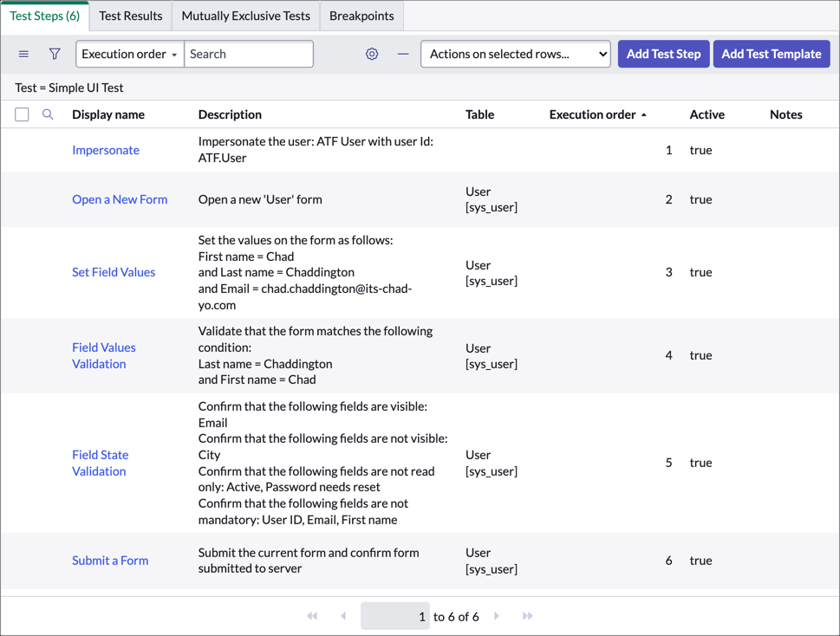Viewport: 840px width, 636px height.
Task: Open the Set Field Values step record
Action: point(114,272)
